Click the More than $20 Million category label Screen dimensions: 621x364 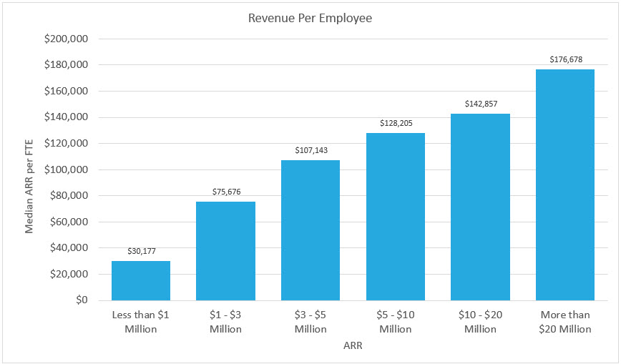(x=565, y=322)
